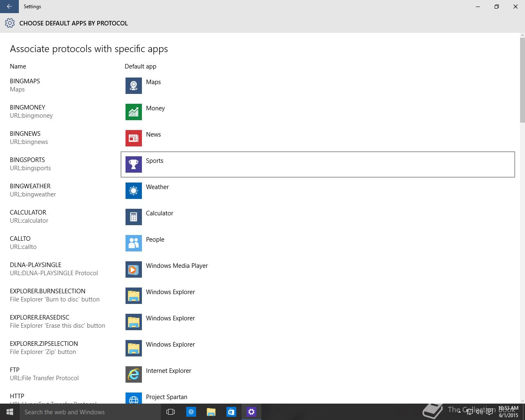Image resolution: width=525 pixels, height=420 pixels.
Task: Click Windows Explorer icon for EXPLORER.ERASEDISC
Action: pyautogui.click(x=134, y=322)
